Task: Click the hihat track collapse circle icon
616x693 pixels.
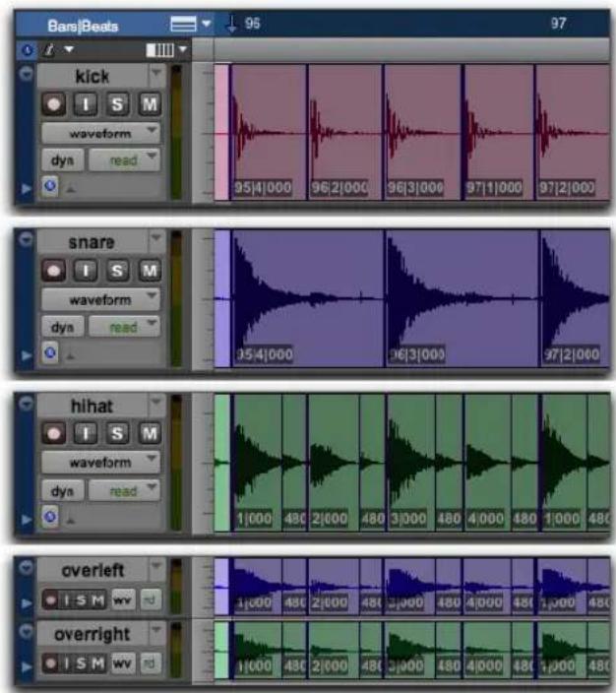Action: tap(27, 403)
